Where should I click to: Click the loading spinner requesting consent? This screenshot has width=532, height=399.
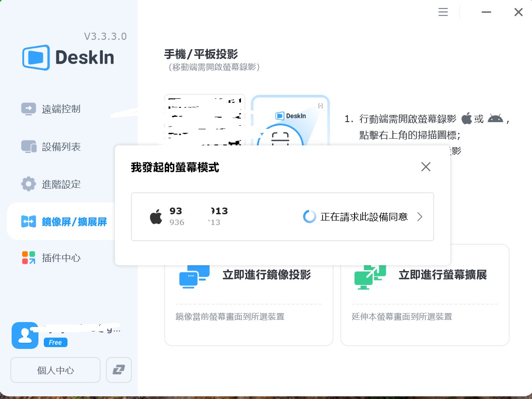point(309,216)
